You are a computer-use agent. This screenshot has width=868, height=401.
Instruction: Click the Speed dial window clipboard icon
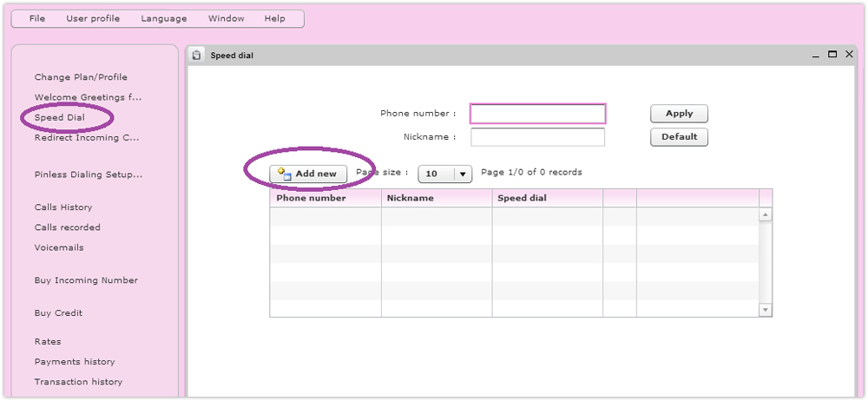[196, 55]
